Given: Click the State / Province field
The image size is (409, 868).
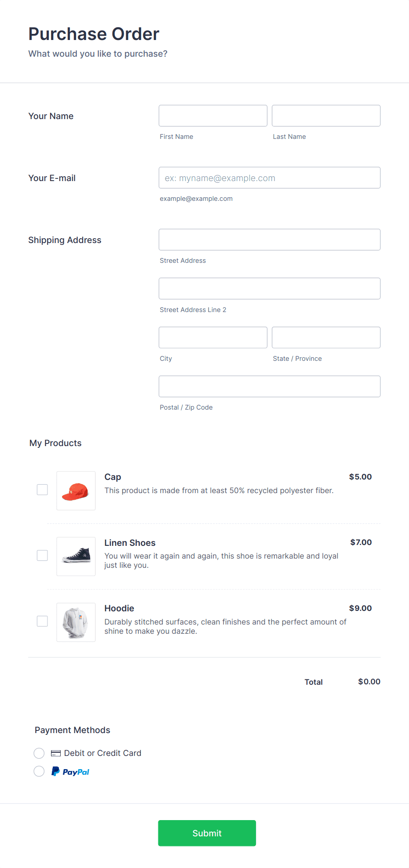Looking at the screenshot, I should pyautogui.click(x=325, y=337).
